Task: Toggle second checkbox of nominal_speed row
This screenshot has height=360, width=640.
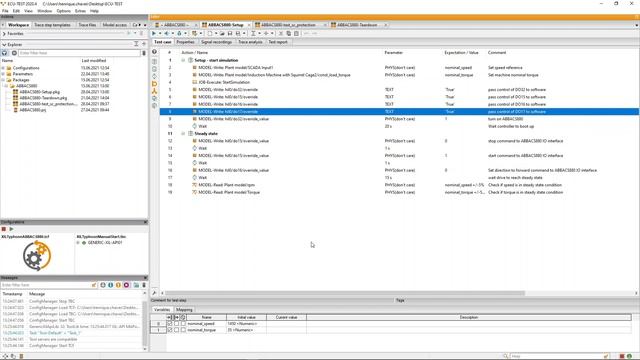Action: pyautogui.click(x=176, y=323)
